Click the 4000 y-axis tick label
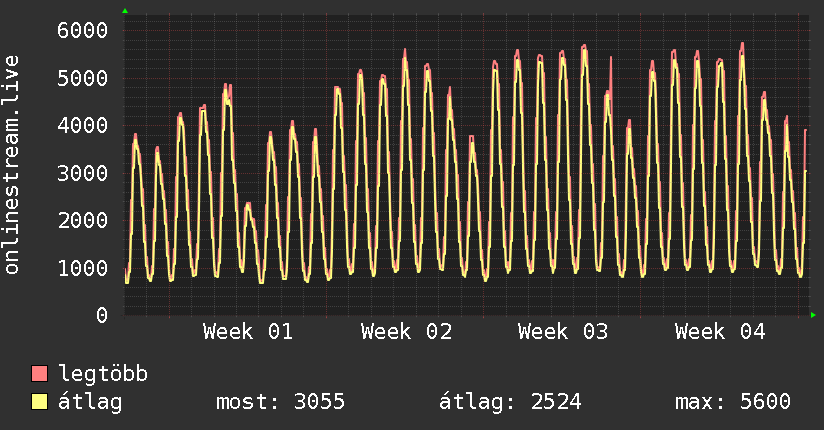The height and width of the screenshot is (430, 824). pyautogui.click(x=82, y=125)
